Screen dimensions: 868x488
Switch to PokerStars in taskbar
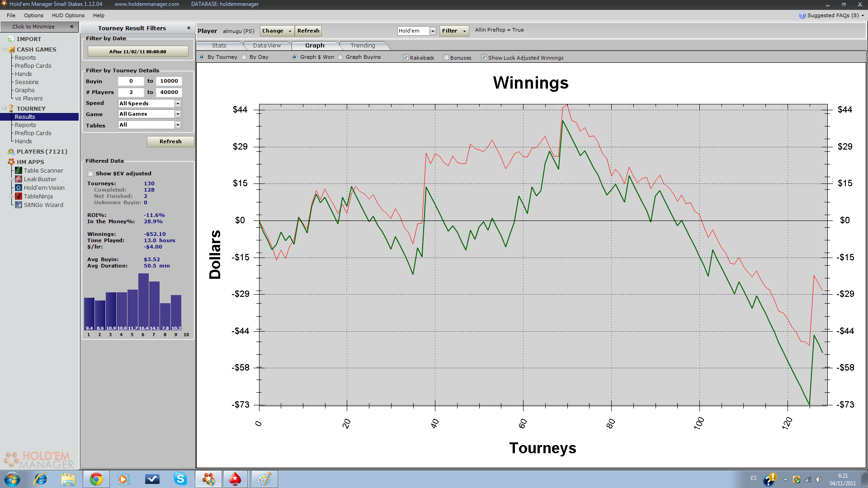pyautogui.click(x=236, y=479)
